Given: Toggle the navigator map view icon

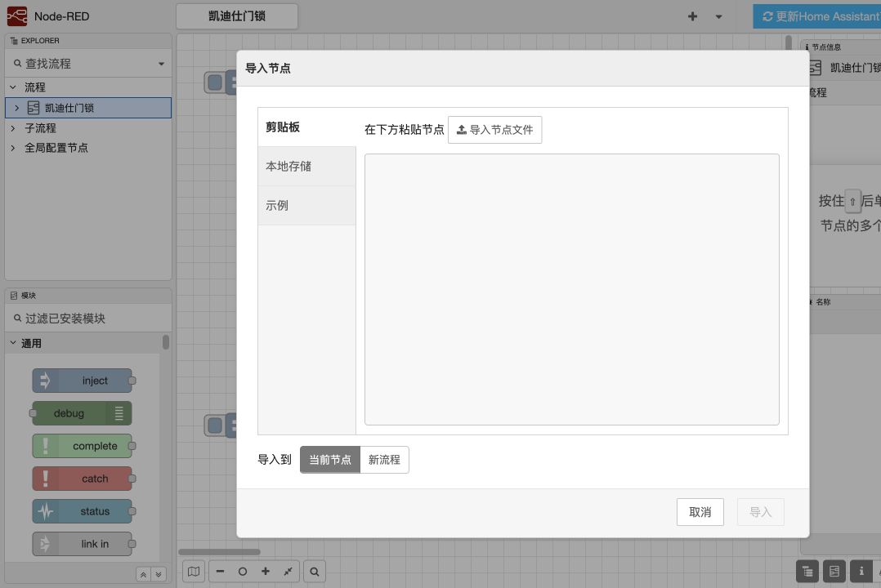Looking at the screenshot, I should pyautogui.click(x=194, y=571).
